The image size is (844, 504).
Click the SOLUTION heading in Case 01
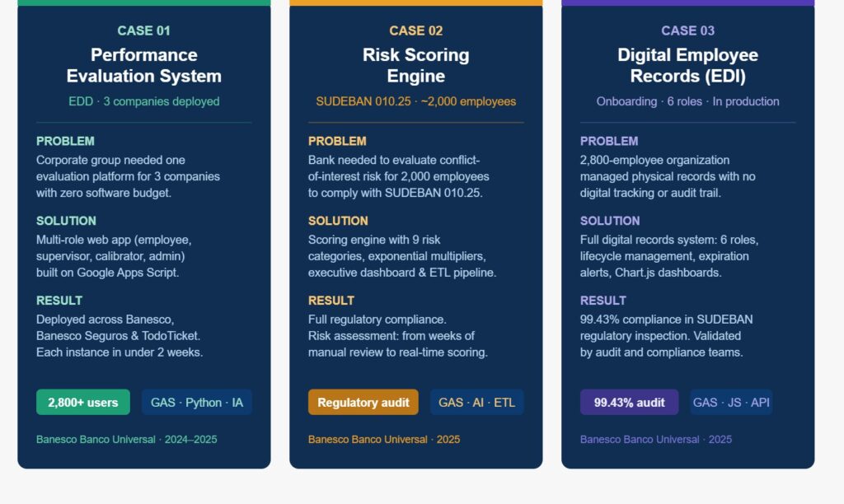(66, 221)
